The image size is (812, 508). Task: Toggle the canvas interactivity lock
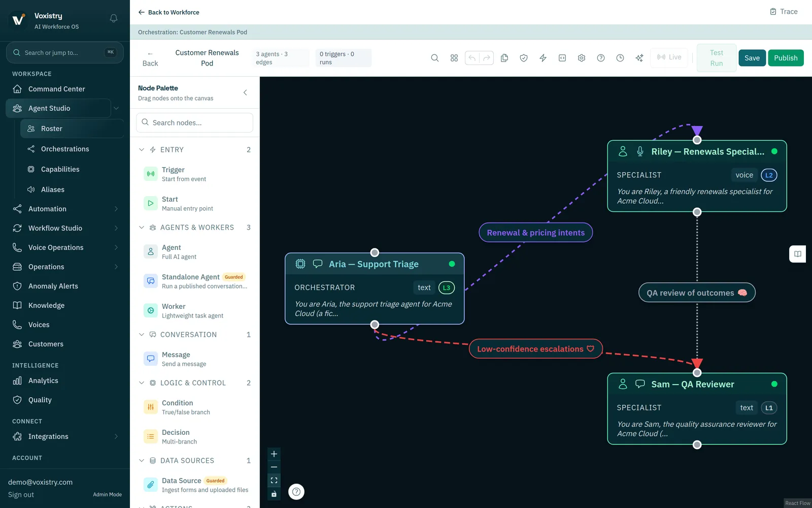274,494
